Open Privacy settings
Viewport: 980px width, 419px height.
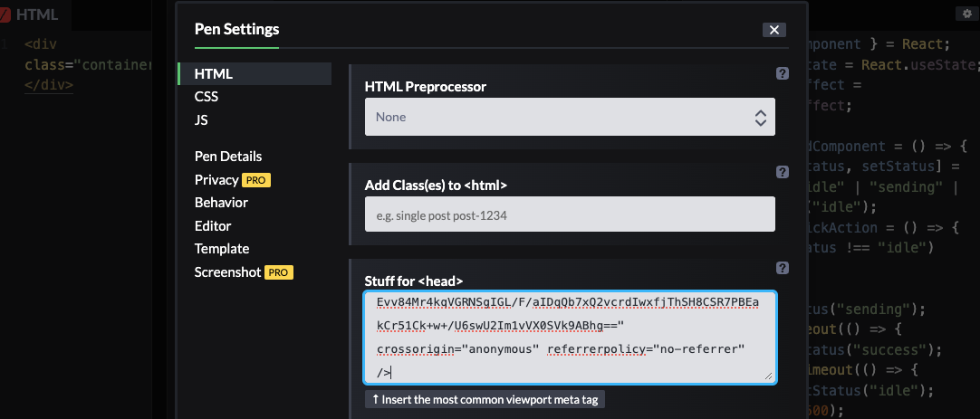click(x=216, y=180)
